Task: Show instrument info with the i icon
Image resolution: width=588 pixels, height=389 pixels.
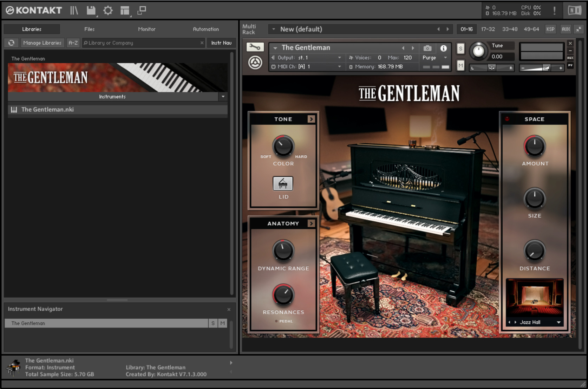Action: point(444,48)
